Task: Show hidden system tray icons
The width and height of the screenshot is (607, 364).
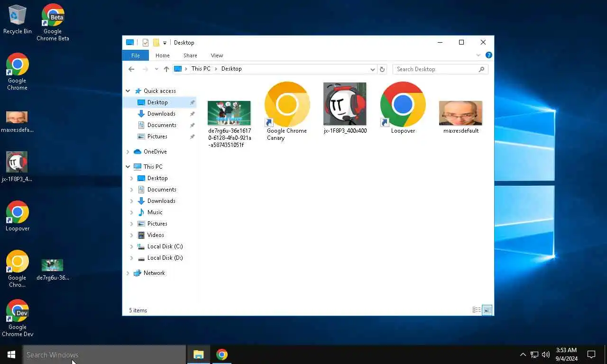Action: [523, 355]
